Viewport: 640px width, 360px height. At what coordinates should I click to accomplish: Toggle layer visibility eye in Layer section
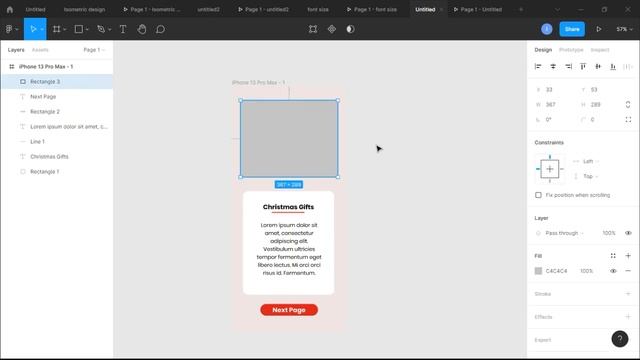tap(628, 233)
